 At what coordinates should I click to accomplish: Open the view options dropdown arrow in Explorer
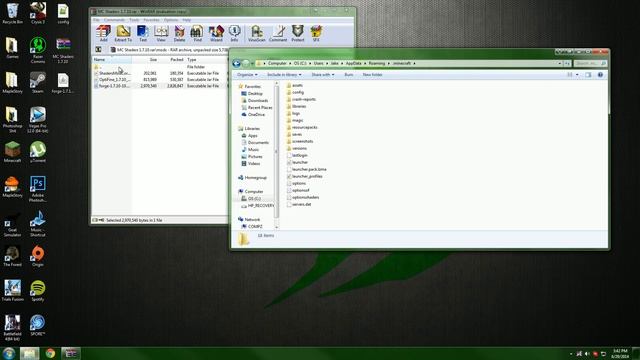577,75
